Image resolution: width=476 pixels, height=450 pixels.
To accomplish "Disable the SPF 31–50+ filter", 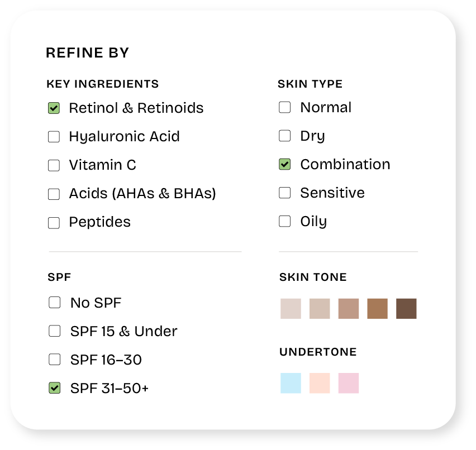I will pyautogui.click(x=54, y=388).
